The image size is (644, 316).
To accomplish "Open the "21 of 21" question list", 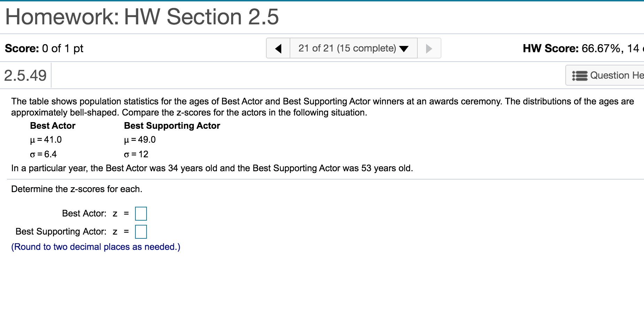I will point(347,48).
